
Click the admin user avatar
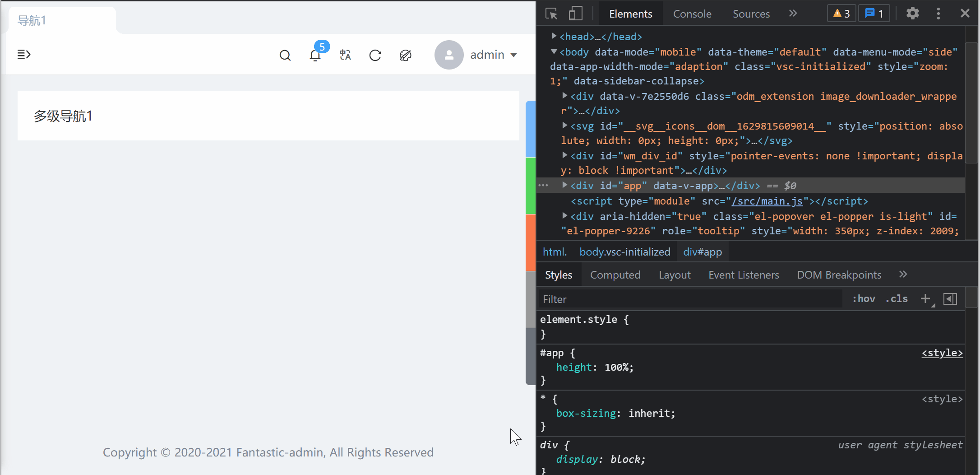point(449,55)
